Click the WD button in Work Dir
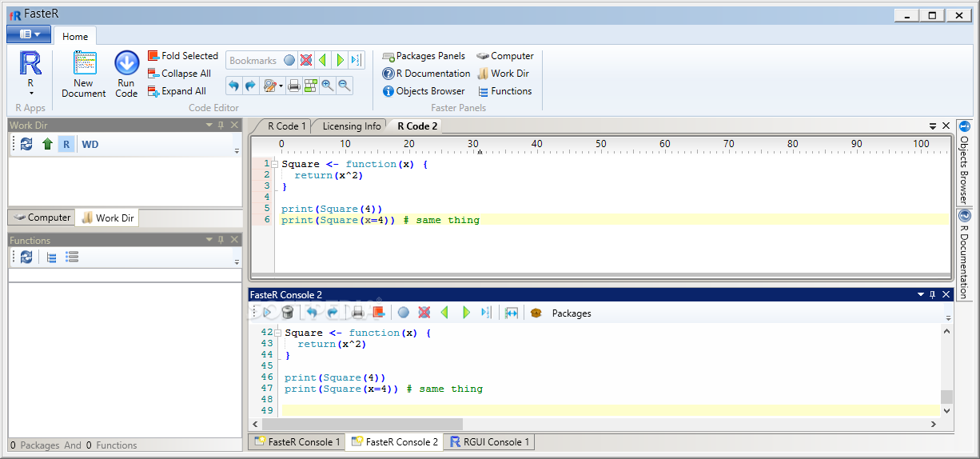The height and width of the screenshot is (459, 980). [90, 145]
